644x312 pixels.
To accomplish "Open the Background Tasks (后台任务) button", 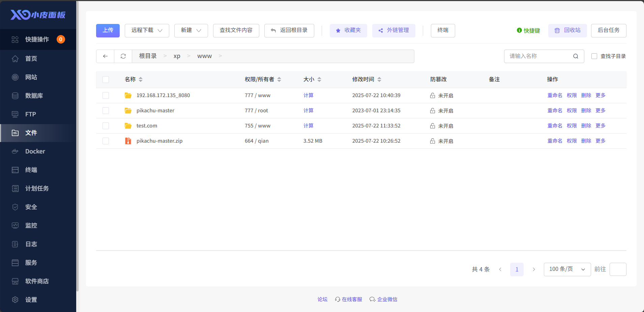I will (609, 31).
